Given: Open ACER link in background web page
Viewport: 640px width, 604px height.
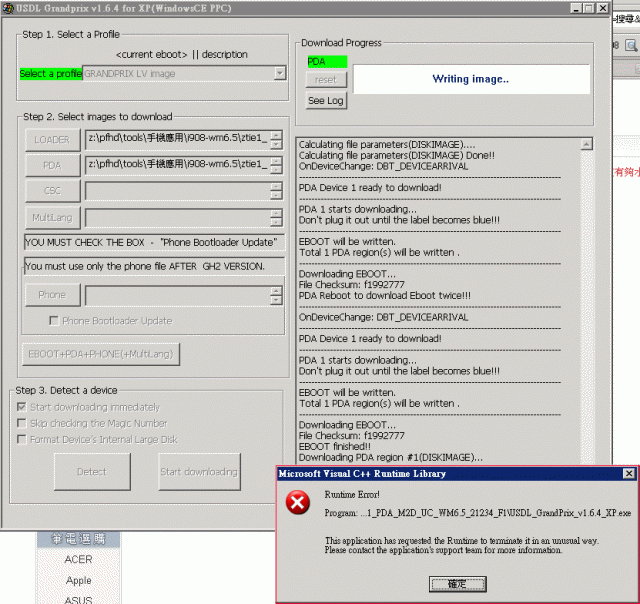Looking at the screenshot, I should pyautogui.click(x=78, y=559).
